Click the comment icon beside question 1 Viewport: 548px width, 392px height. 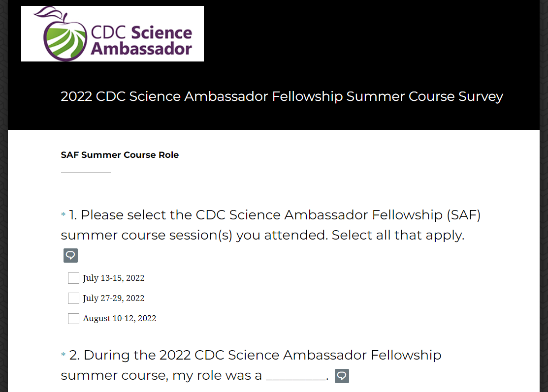tap(70, 256)
